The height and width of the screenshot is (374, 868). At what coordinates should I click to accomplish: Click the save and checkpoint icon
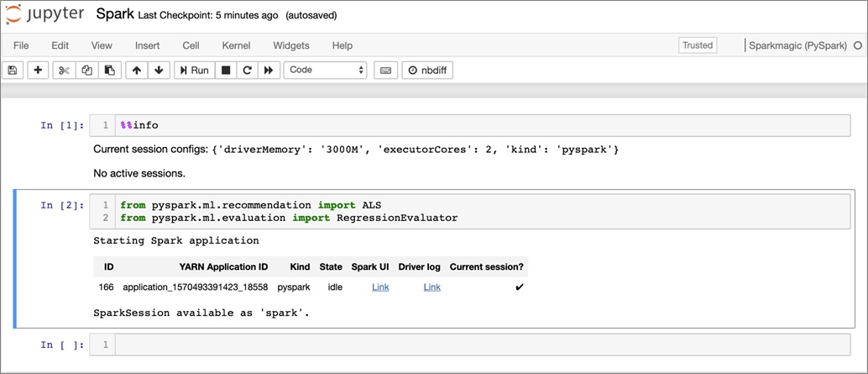click(13, 71)
